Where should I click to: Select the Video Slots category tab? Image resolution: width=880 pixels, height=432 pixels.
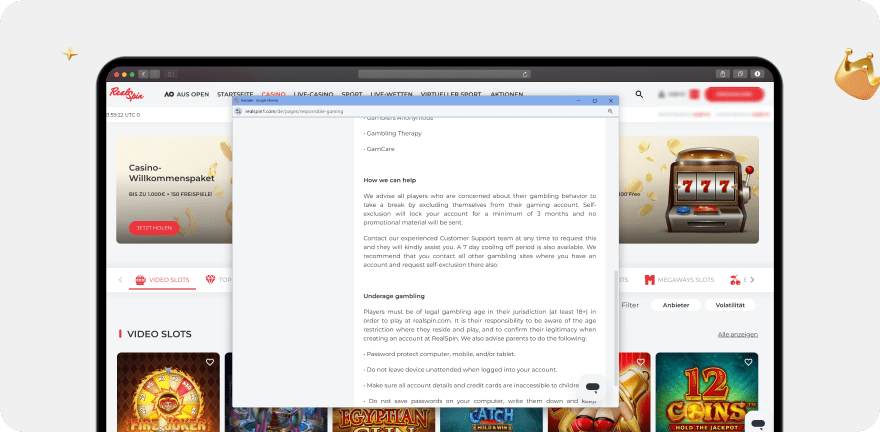(x=161, y=280)
